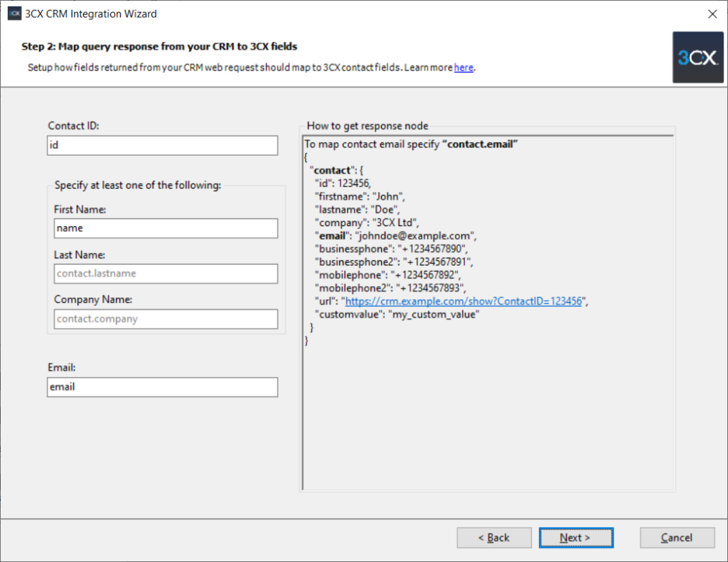728x562 pixels.
Task: Click the bold "contact" node text
Action: click(x=331, y=171)
